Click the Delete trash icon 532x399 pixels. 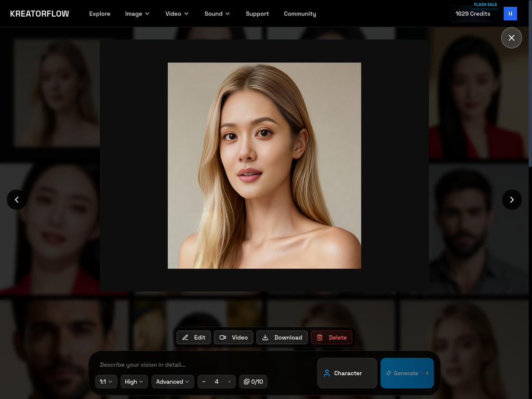319,337
